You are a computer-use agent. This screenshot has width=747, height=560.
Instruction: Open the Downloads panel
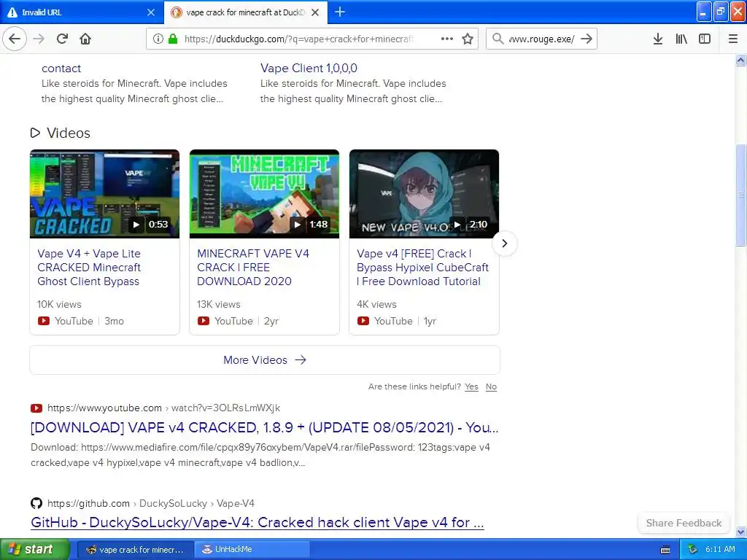658,39
